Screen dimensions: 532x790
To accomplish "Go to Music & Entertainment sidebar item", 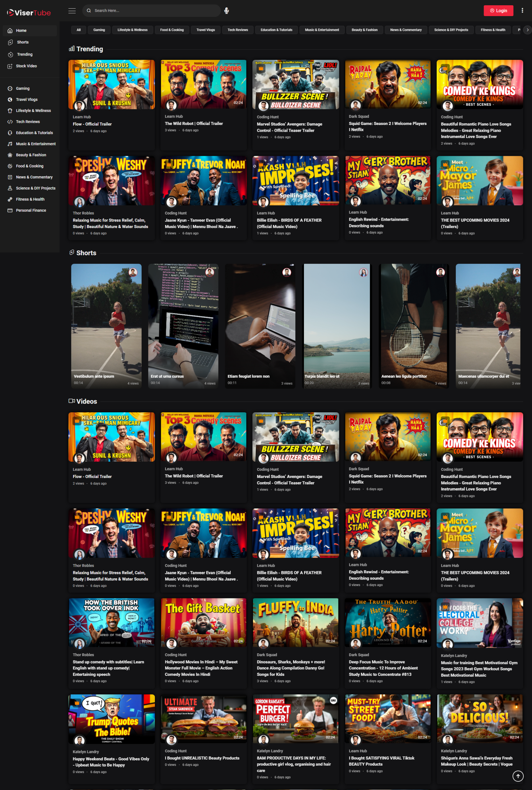I will [35, 144].
